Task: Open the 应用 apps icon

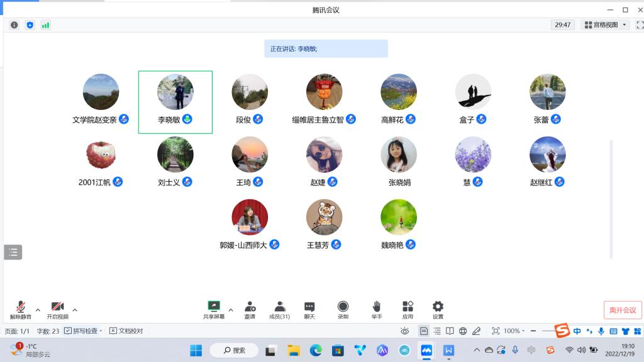Action: [x=408, y=307]
